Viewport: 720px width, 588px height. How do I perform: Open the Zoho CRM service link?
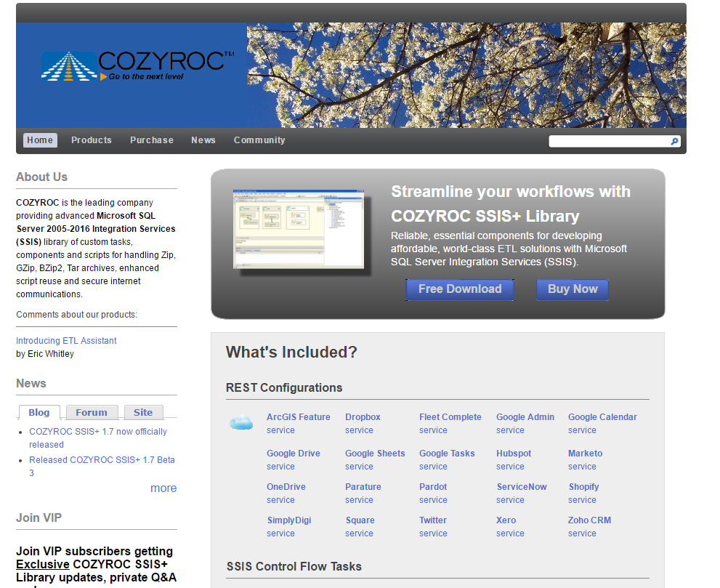590,527
